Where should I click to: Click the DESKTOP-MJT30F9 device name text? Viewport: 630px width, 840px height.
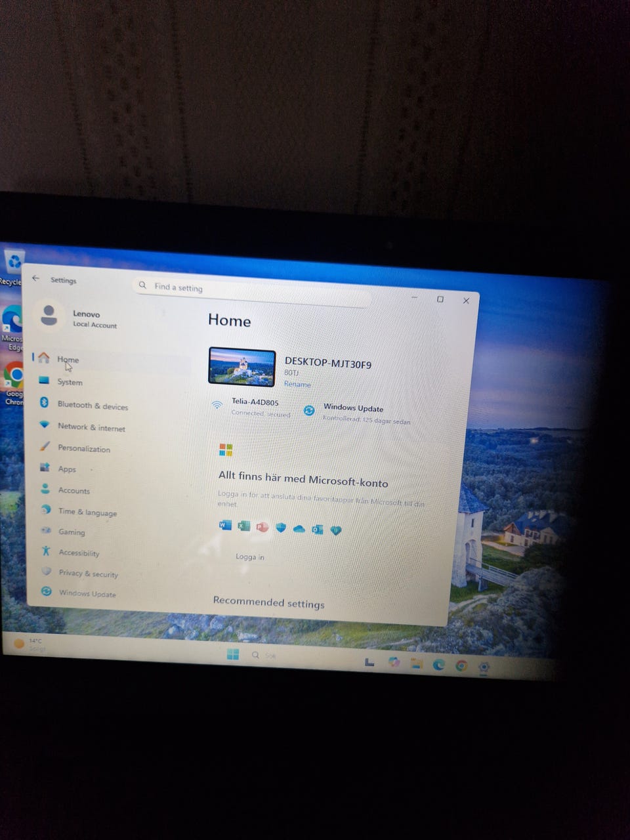pyautogui.click(x=328, y=363)
